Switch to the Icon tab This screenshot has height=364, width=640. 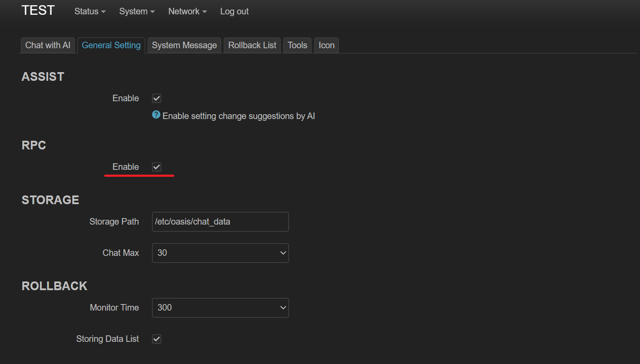click(326, 45)
